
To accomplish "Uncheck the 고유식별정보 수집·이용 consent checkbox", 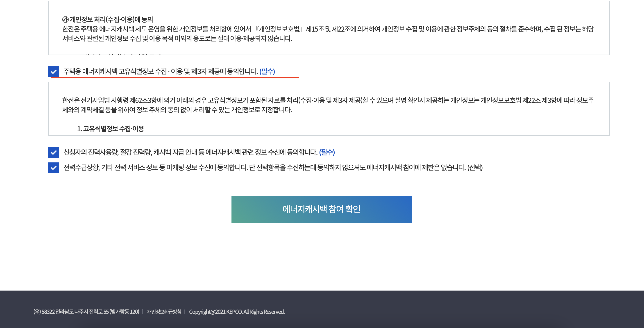I will 54,72.
